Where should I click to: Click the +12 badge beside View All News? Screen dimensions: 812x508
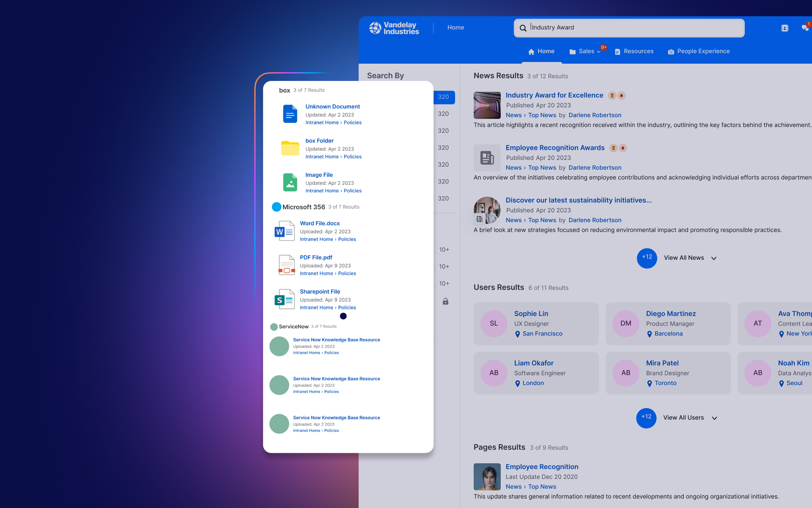click(647, 258)
